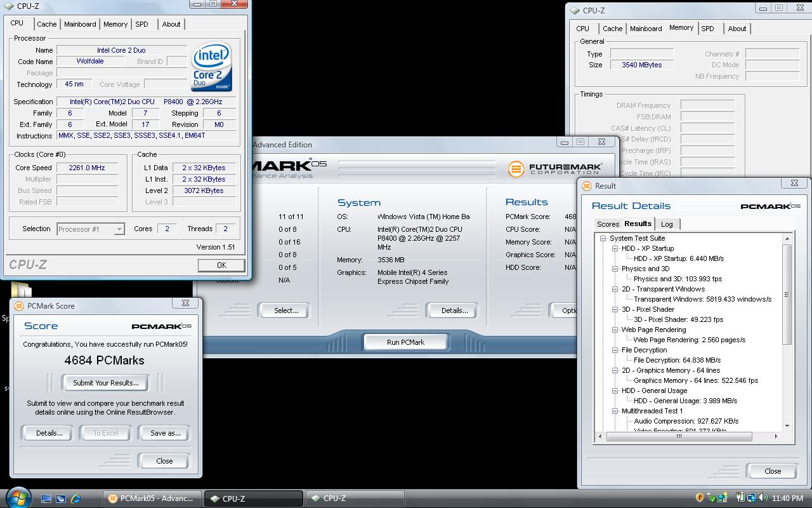Switch to Scores tab in Result window

click(608, 224)
